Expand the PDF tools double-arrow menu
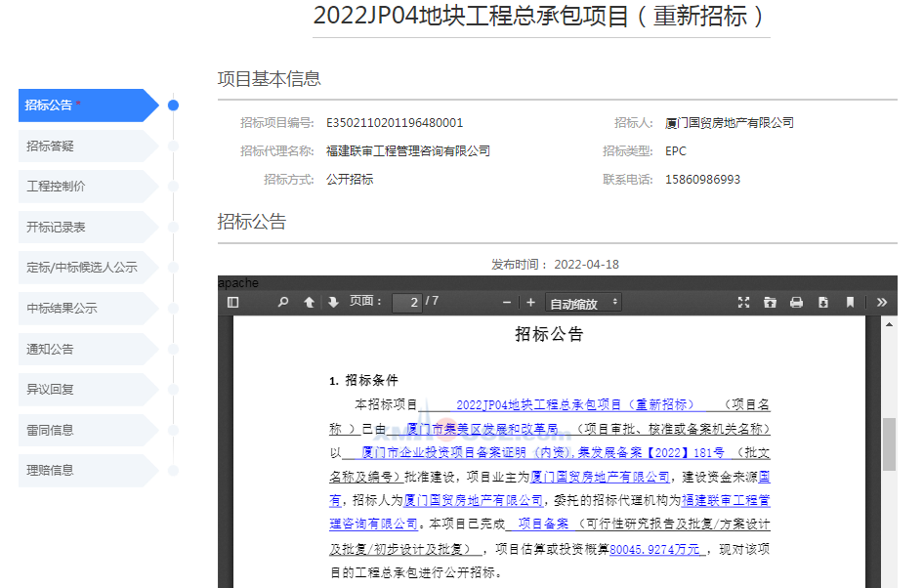This screenshot has height=588, width=923. coord(882,303)
